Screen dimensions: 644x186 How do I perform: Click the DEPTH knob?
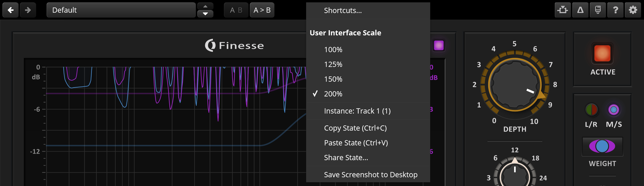515,85
